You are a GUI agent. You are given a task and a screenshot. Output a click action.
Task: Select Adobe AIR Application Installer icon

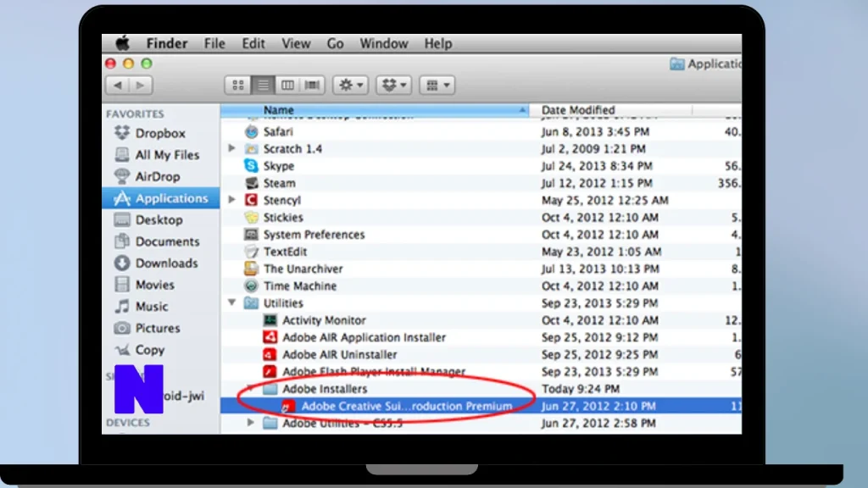click(x=270, y=337)
